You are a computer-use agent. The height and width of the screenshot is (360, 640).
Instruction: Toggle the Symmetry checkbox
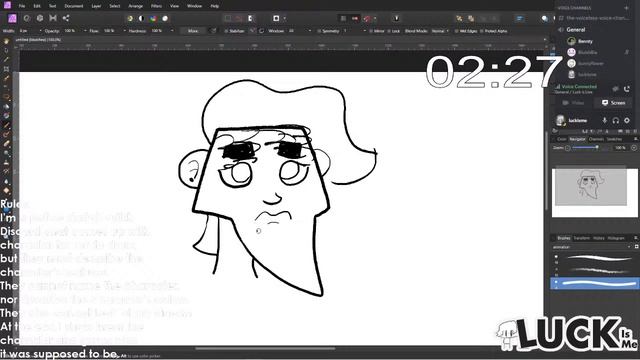coord(319,31)
